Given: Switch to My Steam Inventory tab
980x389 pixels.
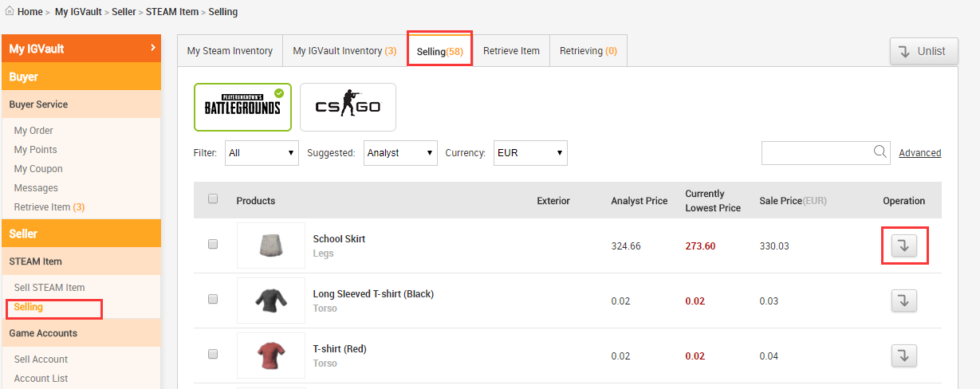Looking at the screenshot, I should point(230,50).
